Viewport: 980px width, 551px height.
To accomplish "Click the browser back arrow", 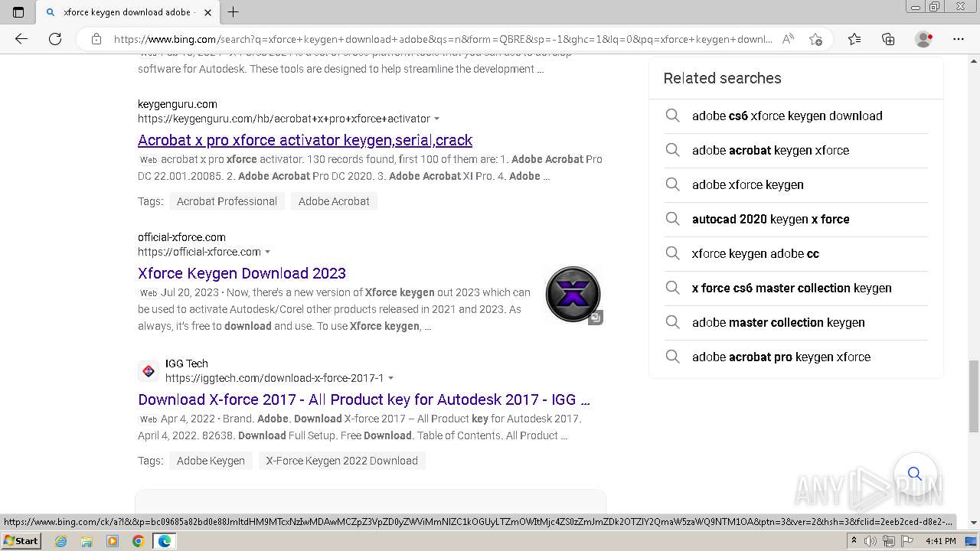I will pyautogui.click(x=21, y=39).
